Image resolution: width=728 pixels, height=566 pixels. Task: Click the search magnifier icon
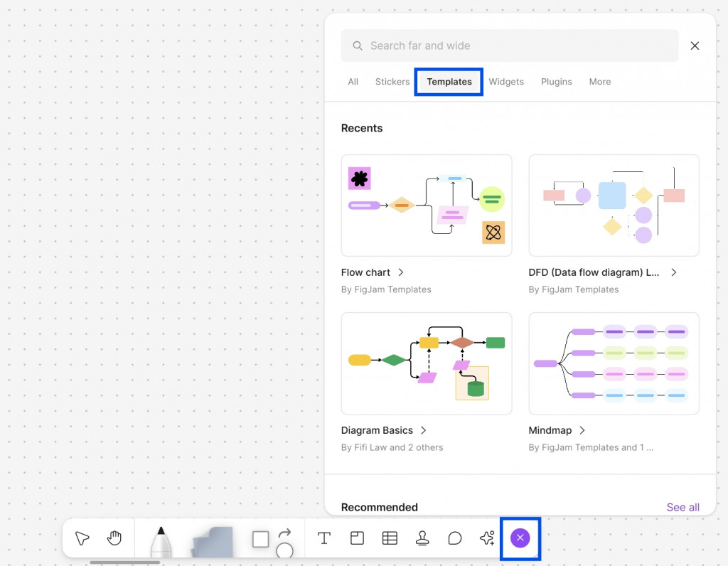coord(357,46)
